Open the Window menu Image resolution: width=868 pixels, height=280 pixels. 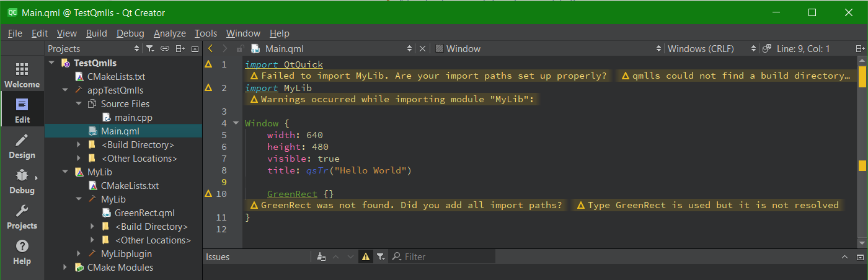(x=243, y=33)
